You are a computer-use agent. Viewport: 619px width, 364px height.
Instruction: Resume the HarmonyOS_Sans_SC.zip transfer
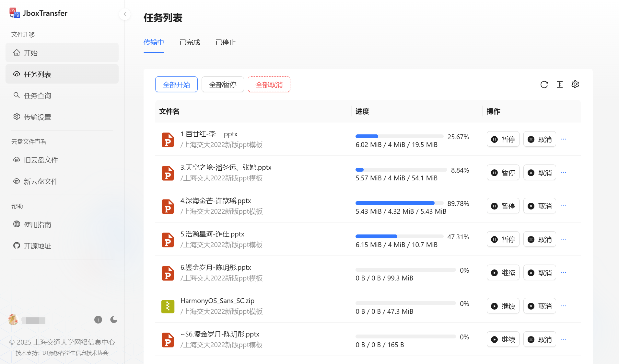click(503, 306)
